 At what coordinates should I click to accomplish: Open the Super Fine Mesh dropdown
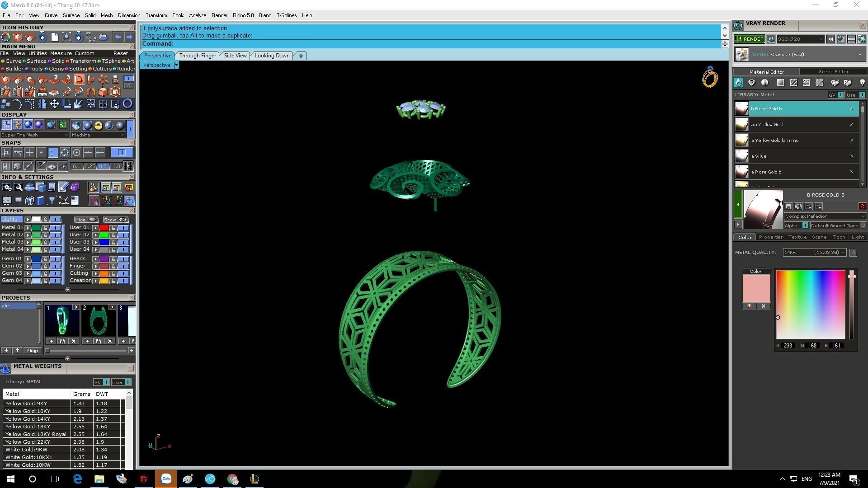[x=34, y=135]
